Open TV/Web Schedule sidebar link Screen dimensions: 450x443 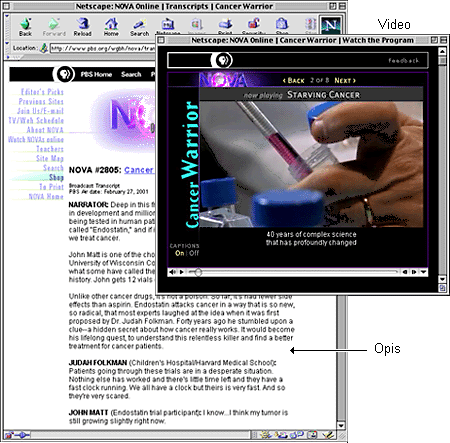point(36,120)
